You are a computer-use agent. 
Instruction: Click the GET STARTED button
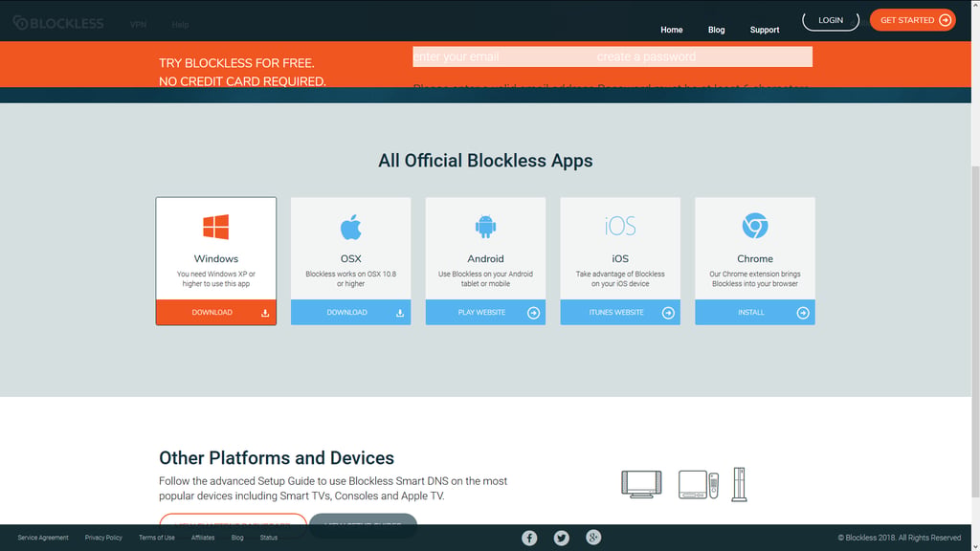point(912,20)
